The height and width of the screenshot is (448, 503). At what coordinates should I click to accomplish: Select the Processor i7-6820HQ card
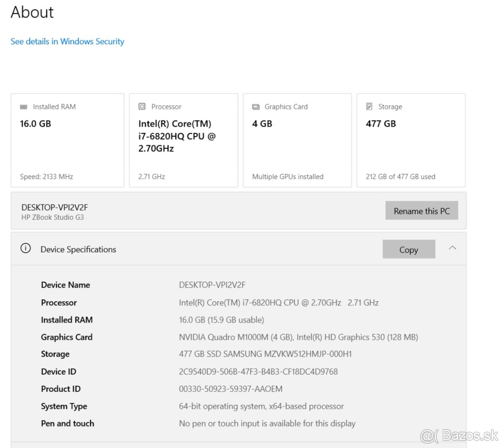coord(183,140)
